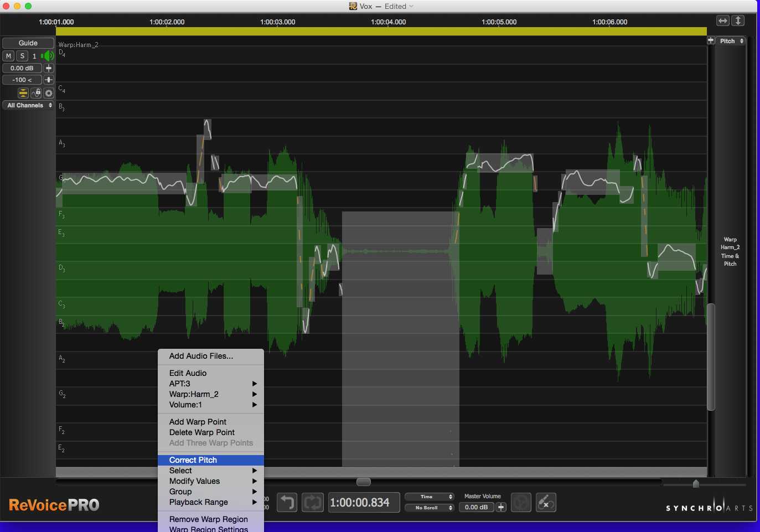Choose Edit Audio from context menu
Image resolution: width=760 pixels, height=532 pixels.
(211, 373)
